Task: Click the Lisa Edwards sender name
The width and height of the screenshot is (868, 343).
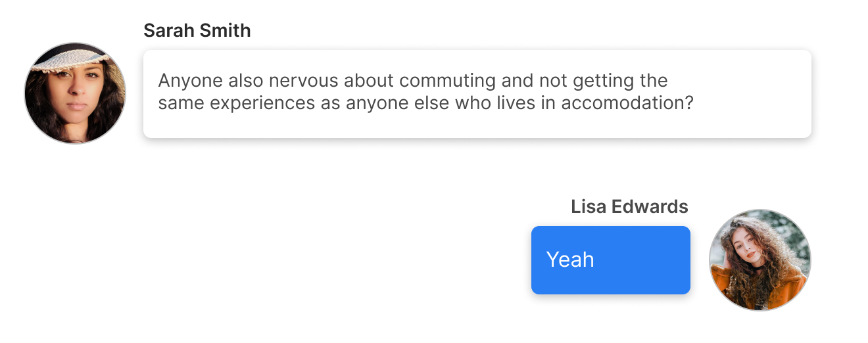Action: click(629, 206)
